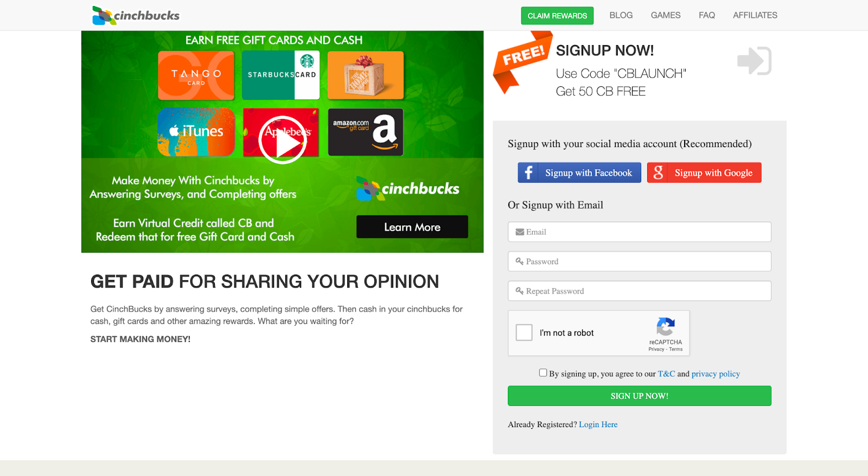
Task: Click the grey sign-in arrow icon
Action: 754,61
